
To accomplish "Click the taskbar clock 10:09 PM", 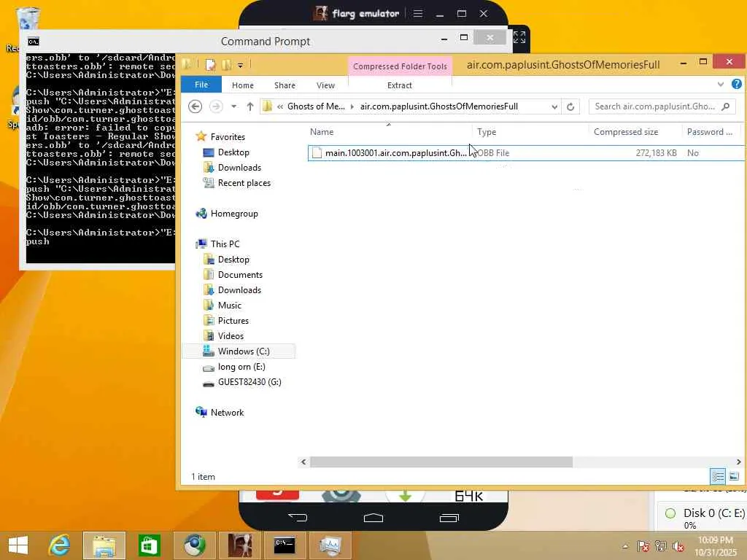I will point(715,540).
